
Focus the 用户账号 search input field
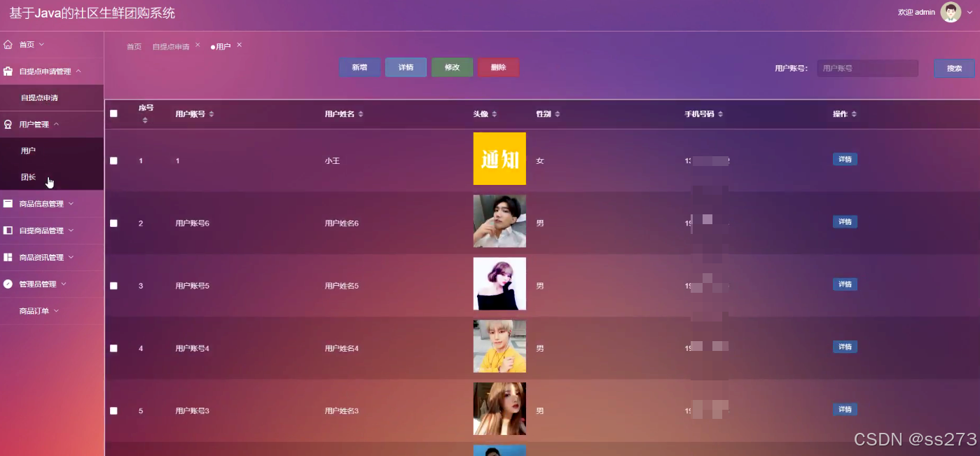(x=867, y=68)
